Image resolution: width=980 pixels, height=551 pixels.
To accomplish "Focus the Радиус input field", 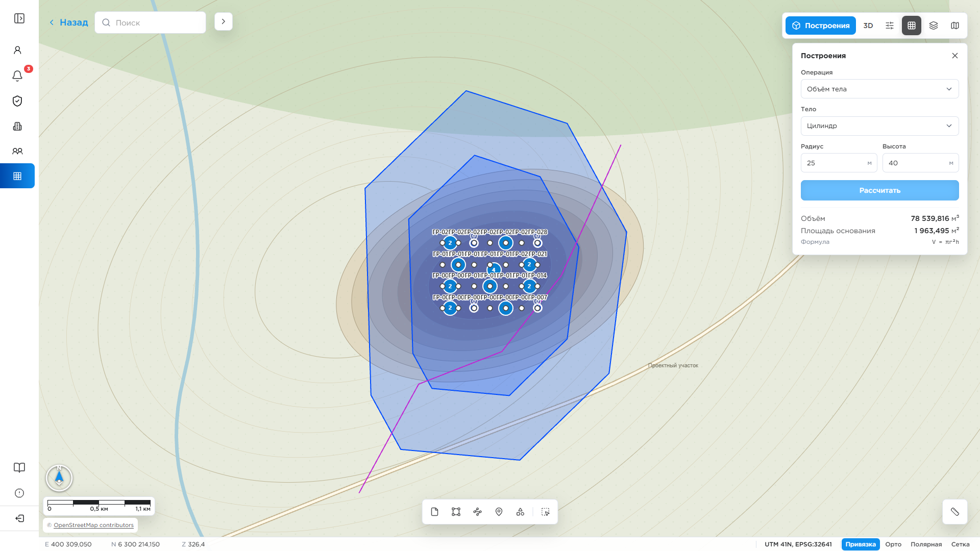I will coord(839,163).
